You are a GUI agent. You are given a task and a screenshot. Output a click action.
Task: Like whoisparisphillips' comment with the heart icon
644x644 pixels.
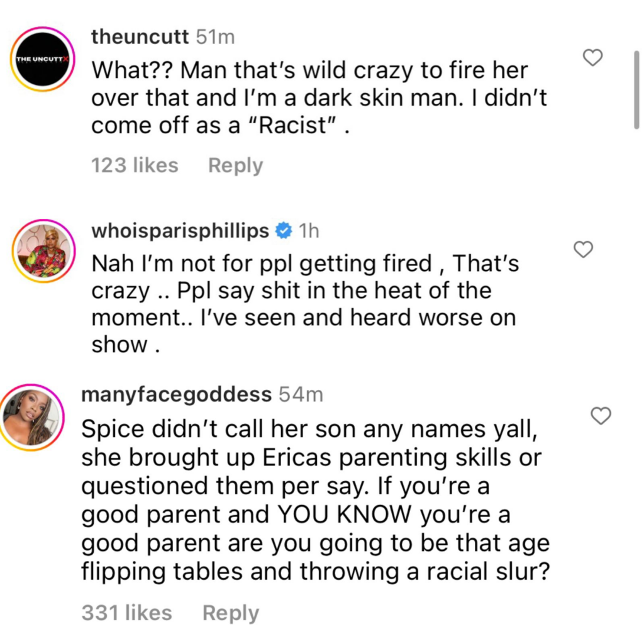tap(583, 249)
